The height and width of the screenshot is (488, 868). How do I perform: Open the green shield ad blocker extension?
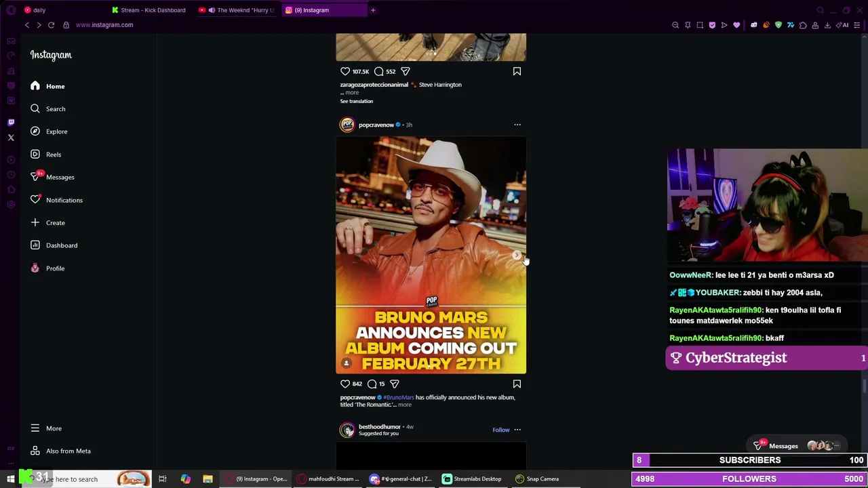(x=778, y=25)
